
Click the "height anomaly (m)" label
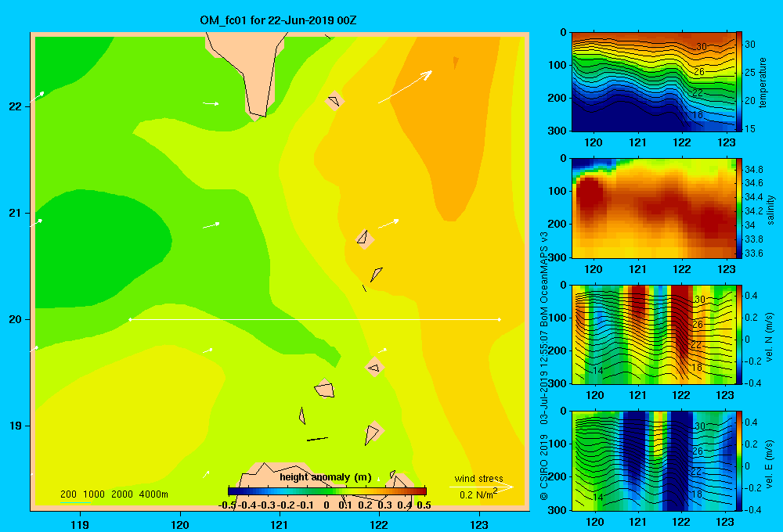click(x=326, y=477)
